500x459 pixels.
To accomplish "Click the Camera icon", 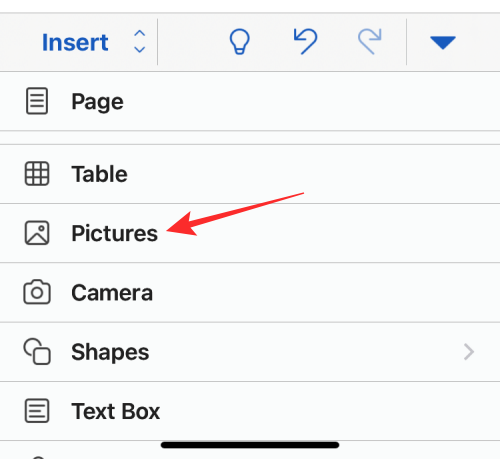I will click(37, 292).
